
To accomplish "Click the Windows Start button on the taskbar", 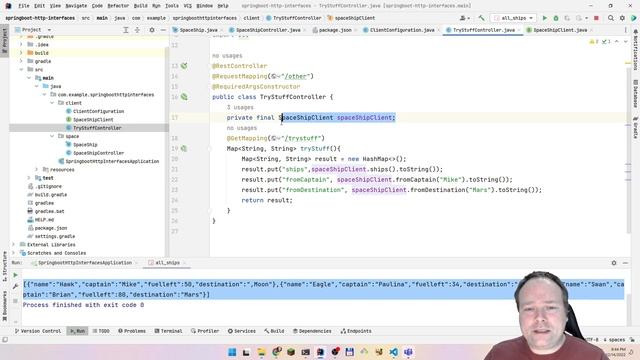I will point(232,352).
